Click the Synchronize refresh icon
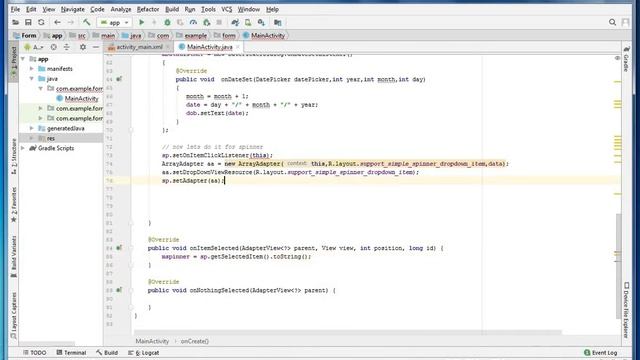640x360 pixels. tap(41, 22)
